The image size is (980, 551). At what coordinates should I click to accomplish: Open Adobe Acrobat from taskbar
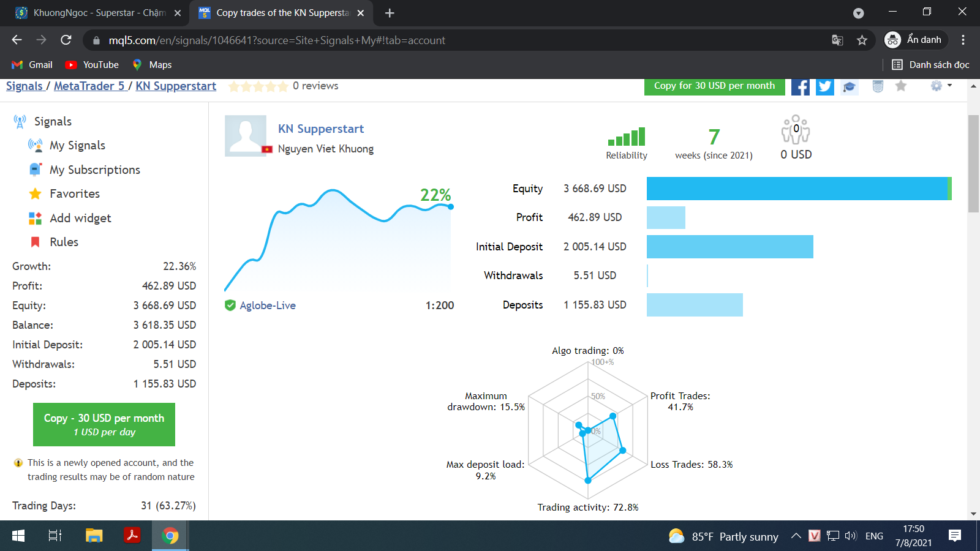(x=132, y=536)
